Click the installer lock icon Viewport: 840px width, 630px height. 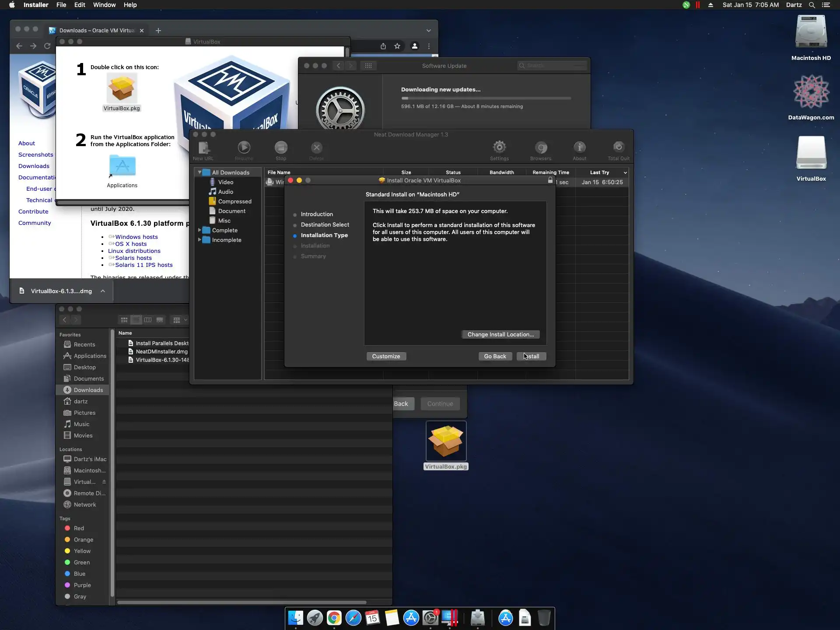click(x=550, y=180)
